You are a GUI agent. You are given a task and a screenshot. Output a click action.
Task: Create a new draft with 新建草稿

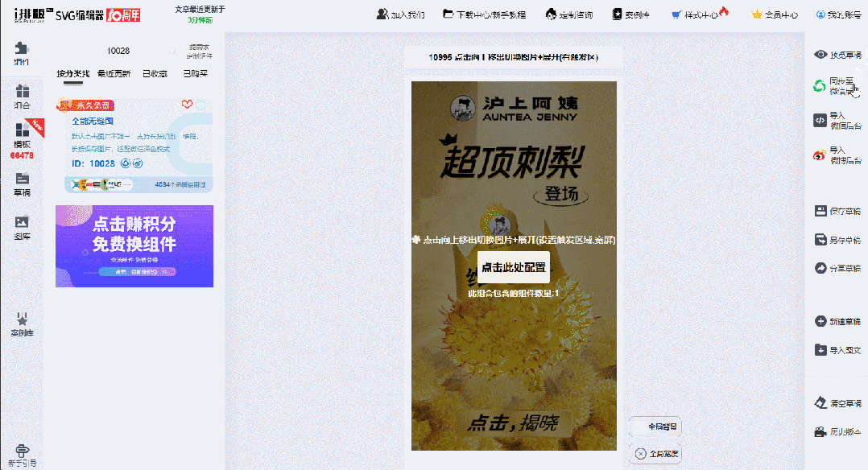coord(837,321)
